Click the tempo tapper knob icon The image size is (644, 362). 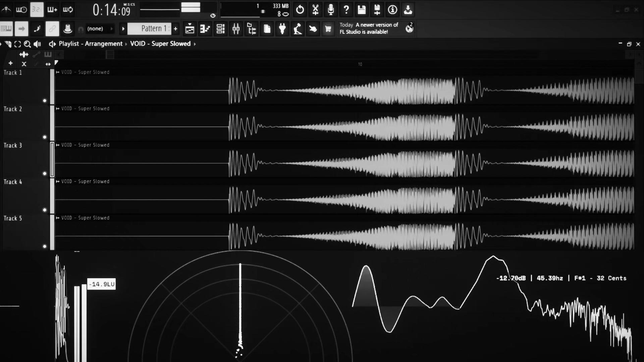point(68,29)
